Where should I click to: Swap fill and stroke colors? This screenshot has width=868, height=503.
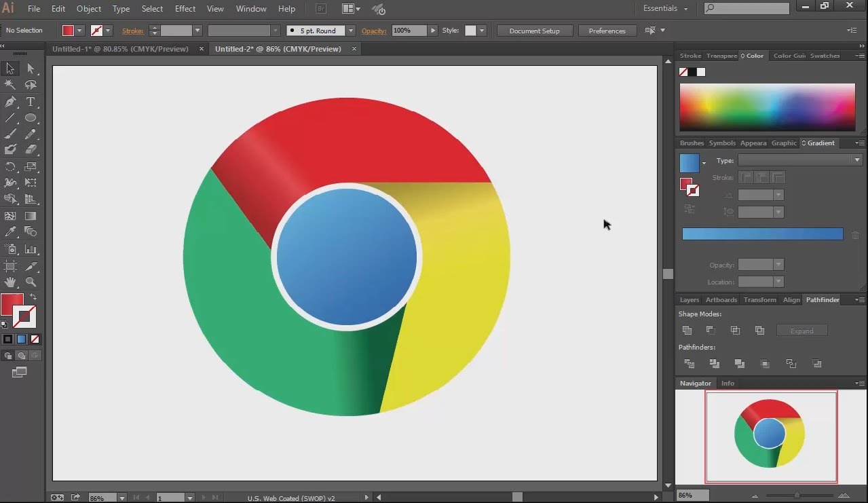pos(33,297)
